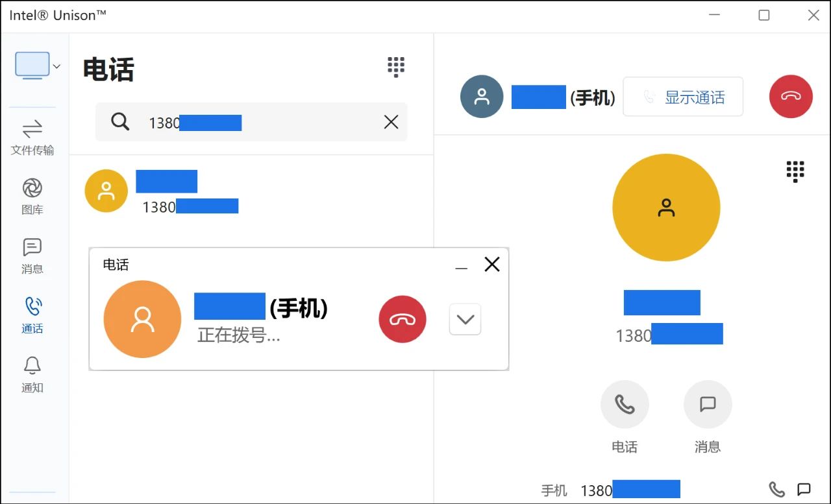The image size is (831, 504).
Task: Click the 显示通话 button
Action: coord(683,97)
